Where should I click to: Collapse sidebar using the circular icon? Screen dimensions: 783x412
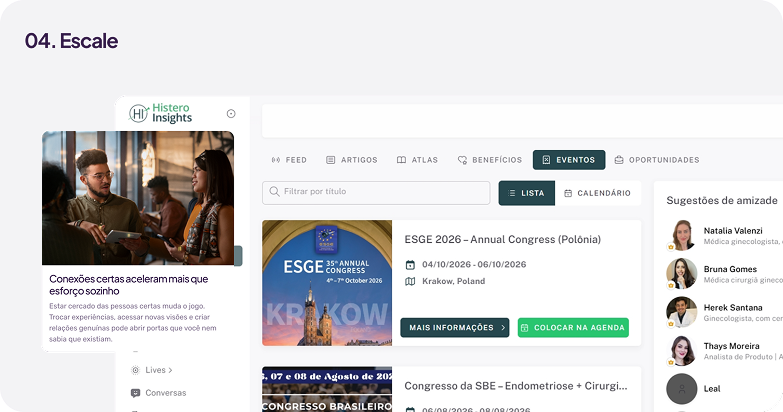(231, 114)
